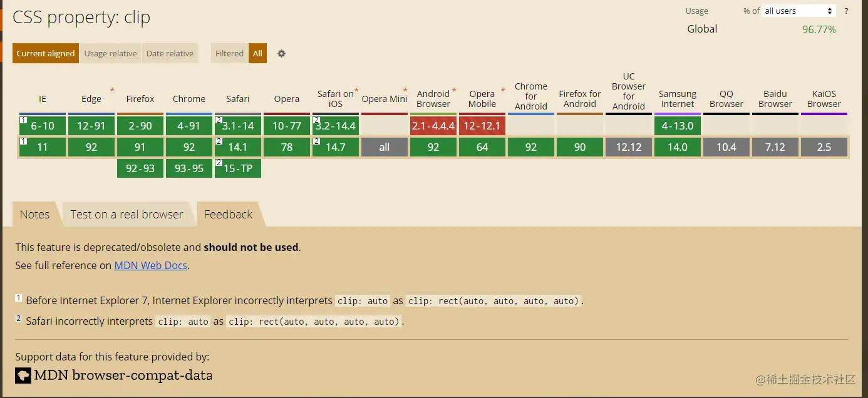The height and width of the screenshot is (398, 868).
Task: Click the Edge browser header
Action: 91,99
